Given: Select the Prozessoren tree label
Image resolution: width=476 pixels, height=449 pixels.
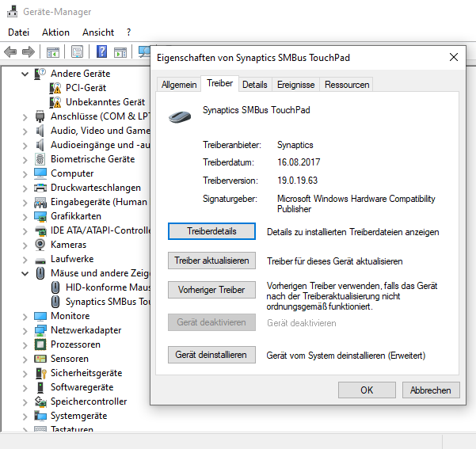Looking at the screenshot, I should 75,344.
